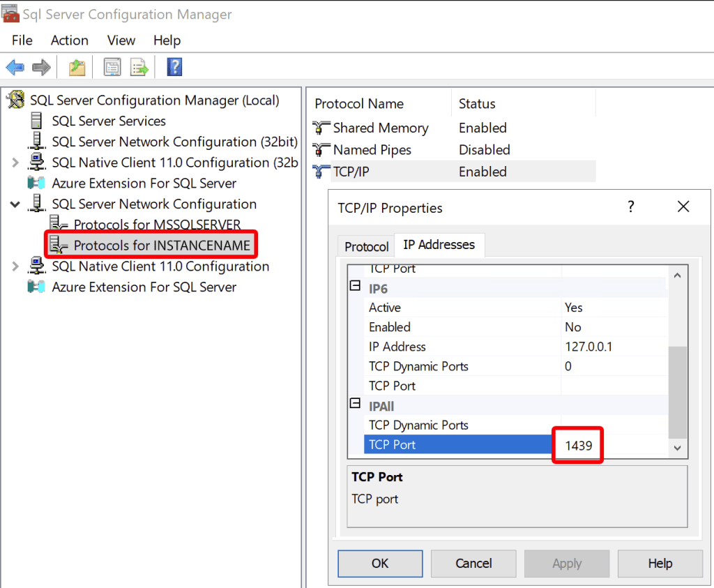Click the back navigation arrow in the toolbar

(15, 67)
